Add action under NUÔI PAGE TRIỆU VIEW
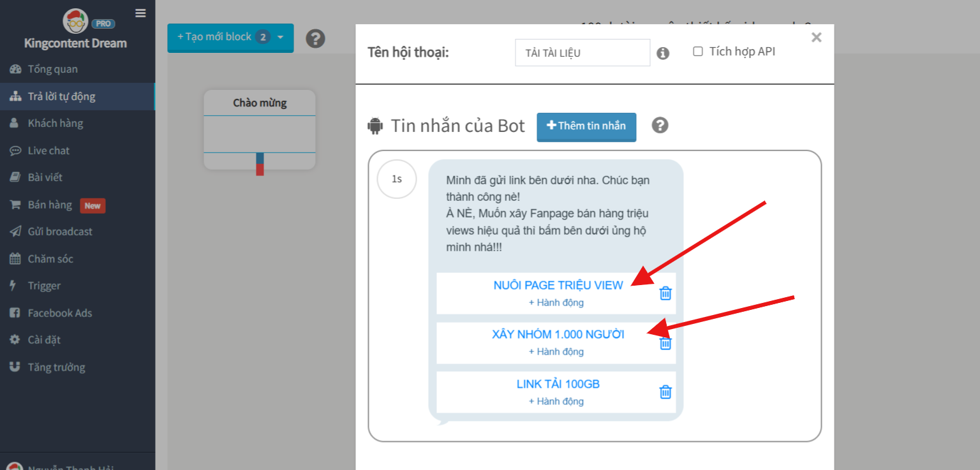The image size is (980, 470). click(556, 303)
